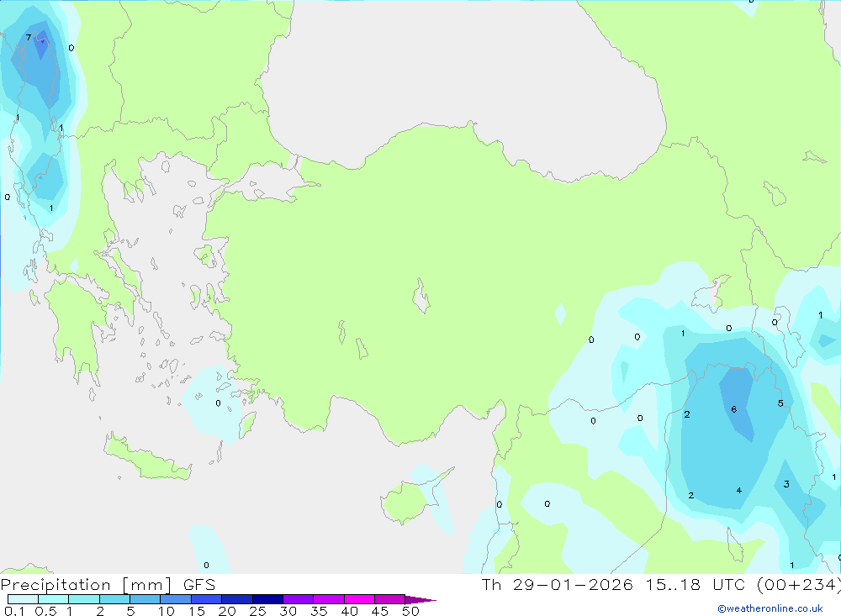
Task: Click the legend label '25'
Action: (x=257, y=611)
